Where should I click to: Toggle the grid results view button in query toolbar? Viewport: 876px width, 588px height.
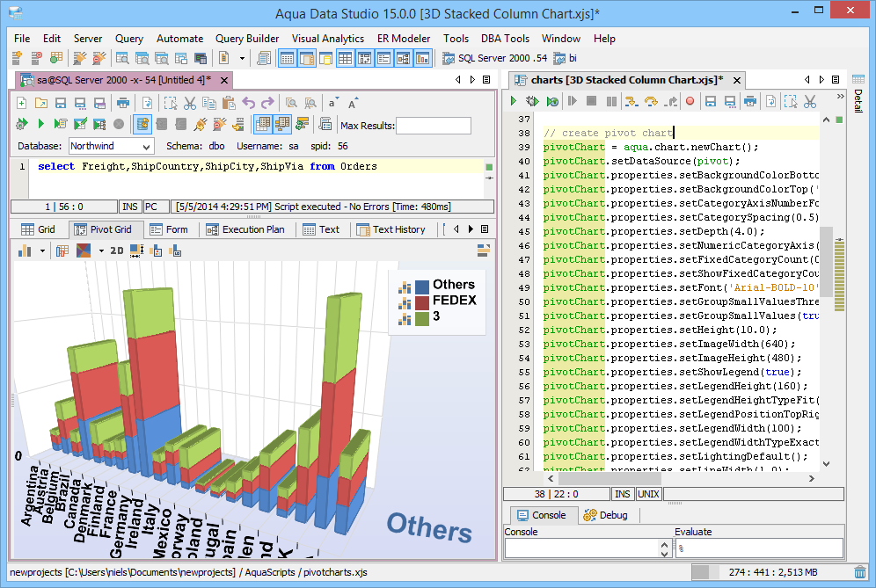(263, 124)
